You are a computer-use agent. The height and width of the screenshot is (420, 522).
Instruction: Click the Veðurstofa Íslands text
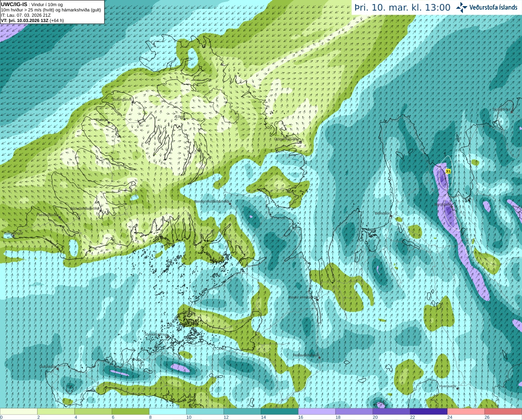tap(493, 7)
